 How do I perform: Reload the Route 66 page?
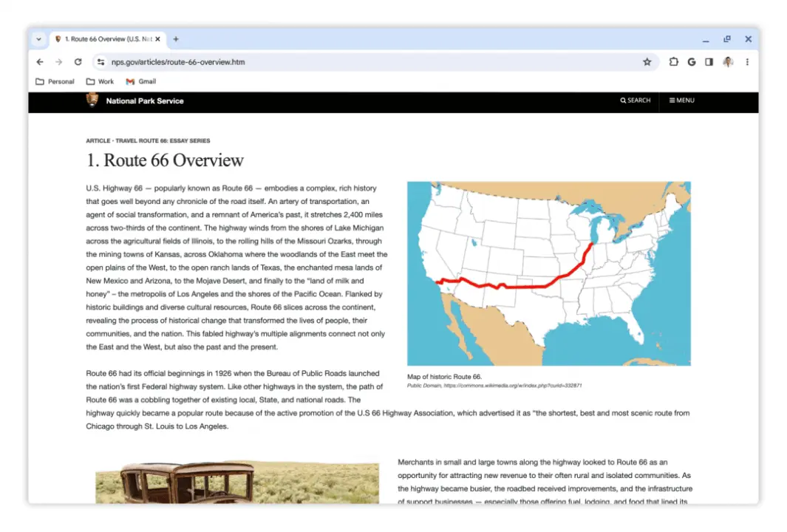(78, 62)
